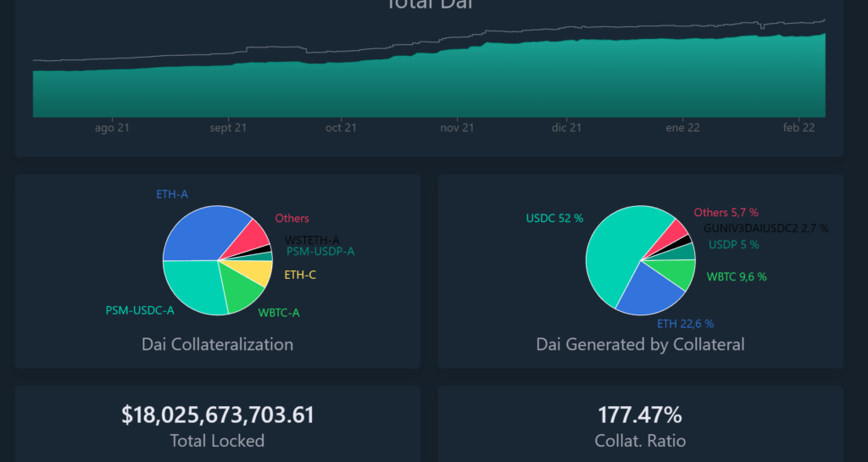Image resolution: width=868 pixels, height=462 pixels.
Task: Click the Dai Generated by Collateral title
Action: click(640, 345)
